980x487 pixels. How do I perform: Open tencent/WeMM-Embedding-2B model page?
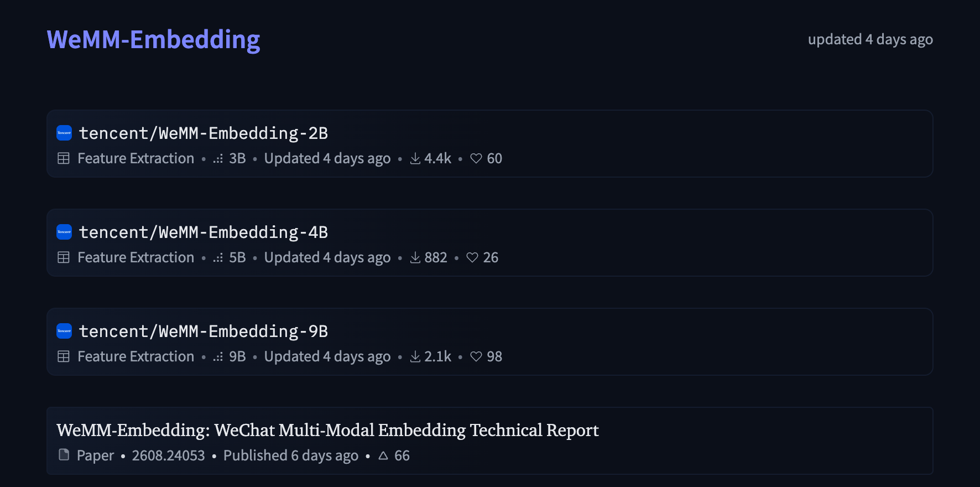point(204,133)
